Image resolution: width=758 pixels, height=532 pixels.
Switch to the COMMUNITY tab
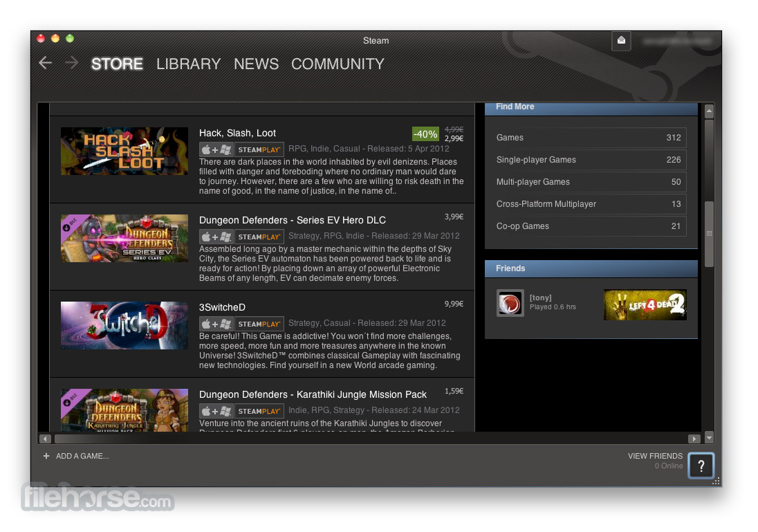click(338, 64)
